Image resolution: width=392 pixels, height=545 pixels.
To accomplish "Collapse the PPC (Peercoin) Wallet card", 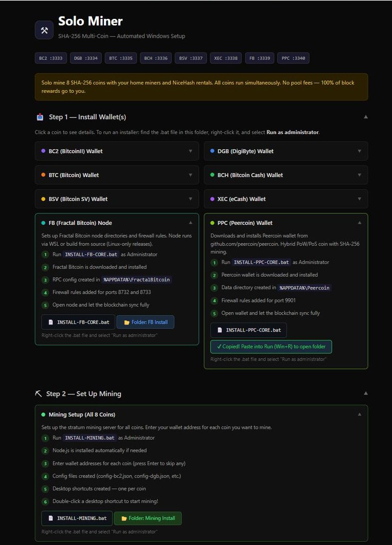I will [359, 222].
